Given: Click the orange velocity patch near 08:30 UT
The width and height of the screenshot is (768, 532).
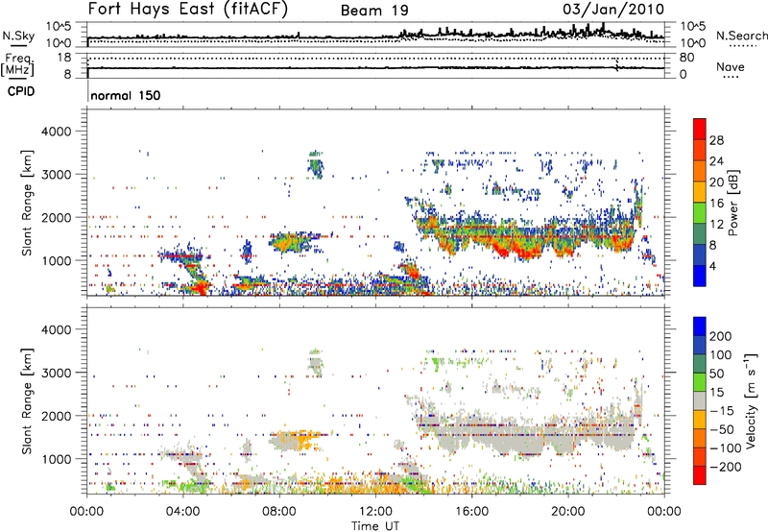Looking at the screenshot, I should tap(300, 441).
